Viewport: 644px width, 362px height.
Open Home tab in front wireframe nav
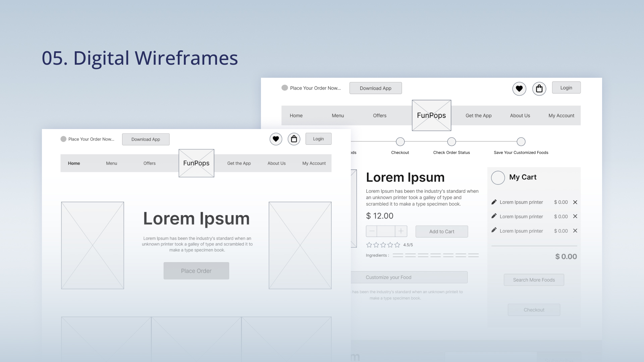(74, 163)
